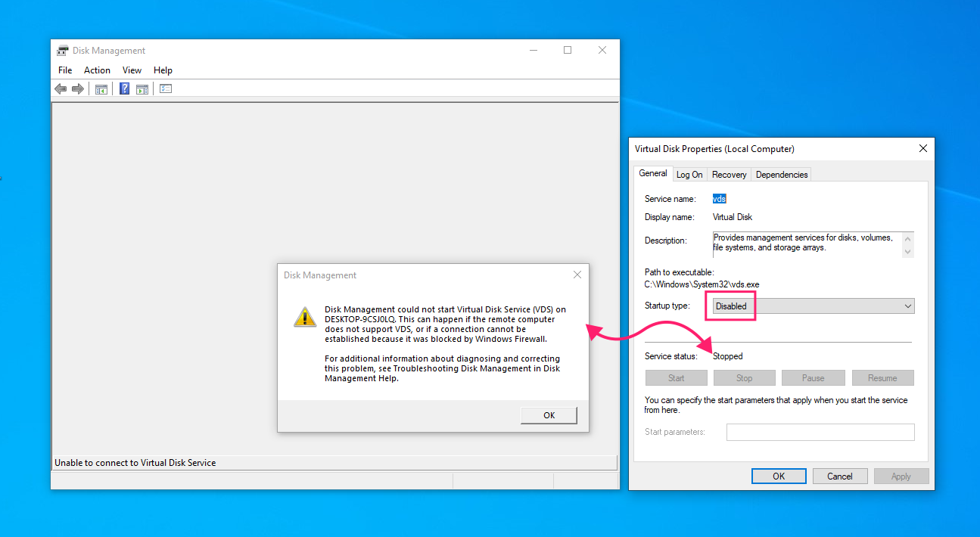Click the yellow warning icon in error dialog

305,317
